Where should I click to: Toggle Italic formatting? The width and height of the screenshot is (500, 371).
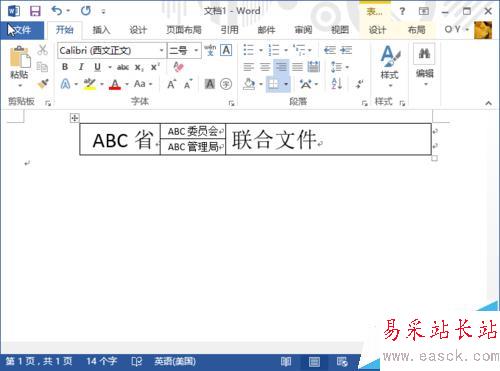click(x=81, y=67)
